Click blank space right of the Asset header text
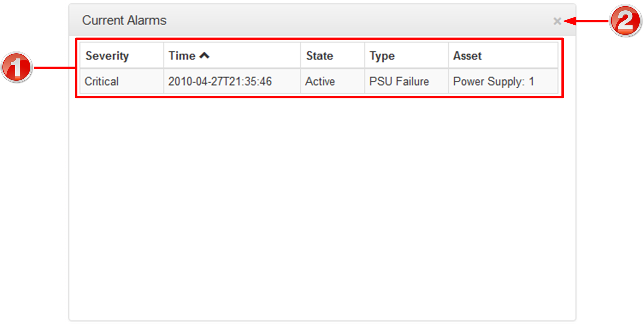 coord(520,56)
